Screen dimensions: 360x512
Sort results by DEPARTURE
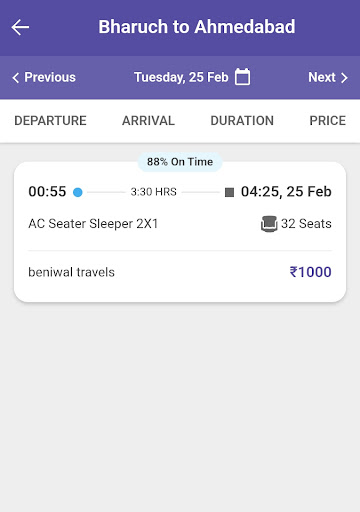pos(50,121)
